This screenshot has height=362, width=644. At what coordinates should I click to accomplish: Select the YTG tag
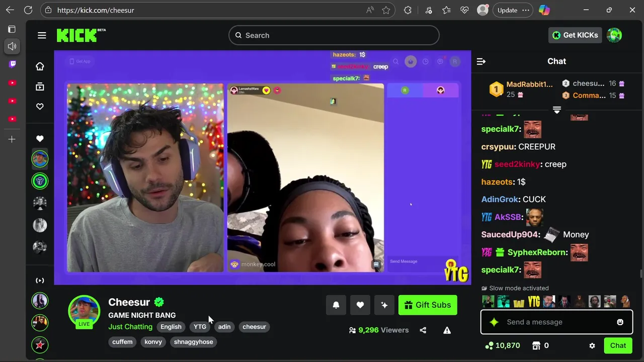(x=200, y=327)
